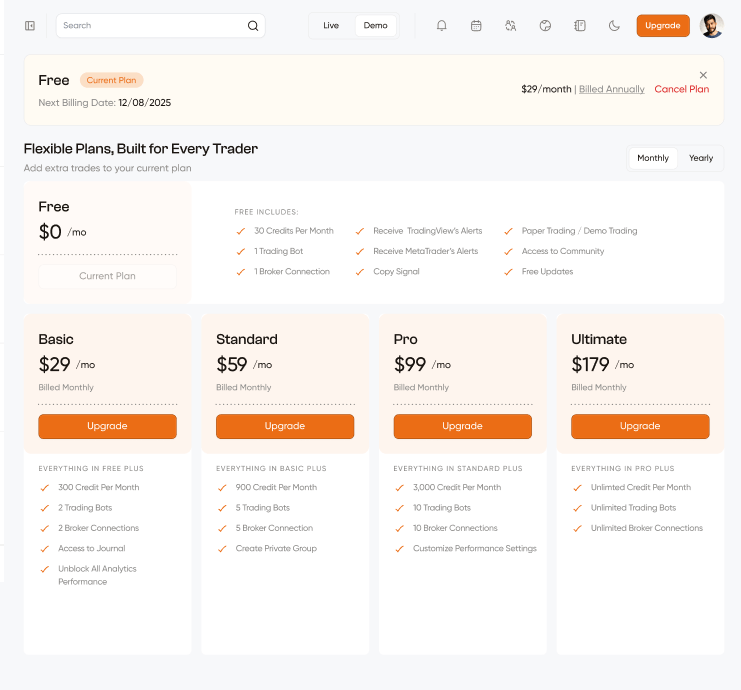Viewport: 741px width, 690px height.
Task: Click '900 Credit Per Month' text
Action: 276,487
